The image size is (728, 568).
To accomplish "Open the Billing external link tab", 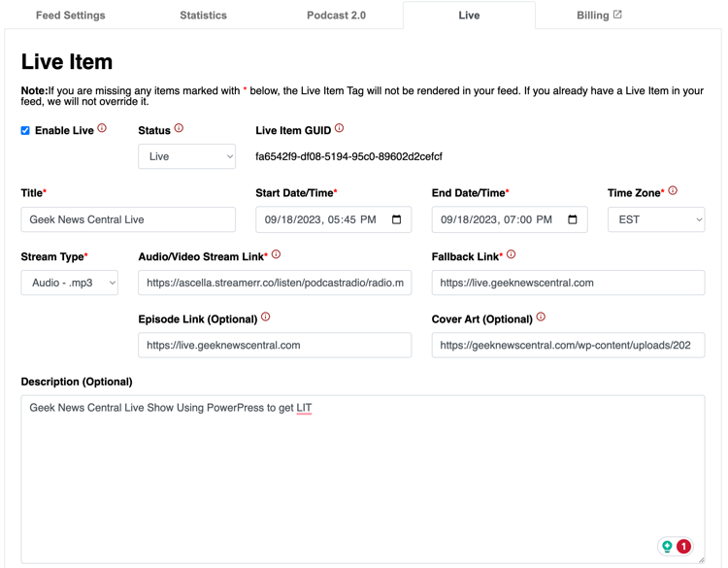I will 599,16.
